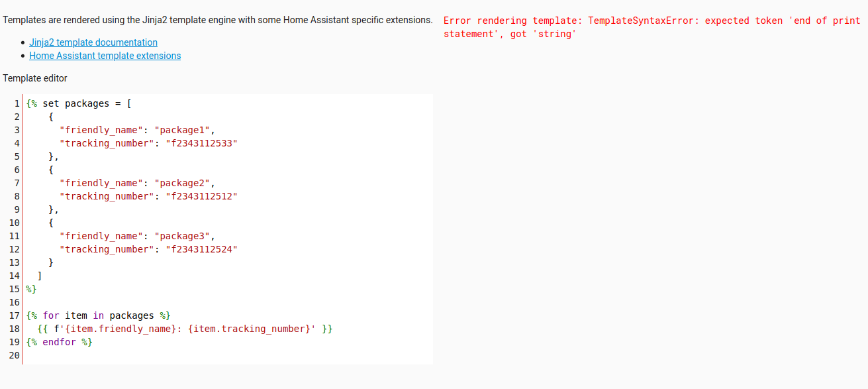
Task: Open the Home Assistant template extensions link
Action: (105, 56)
